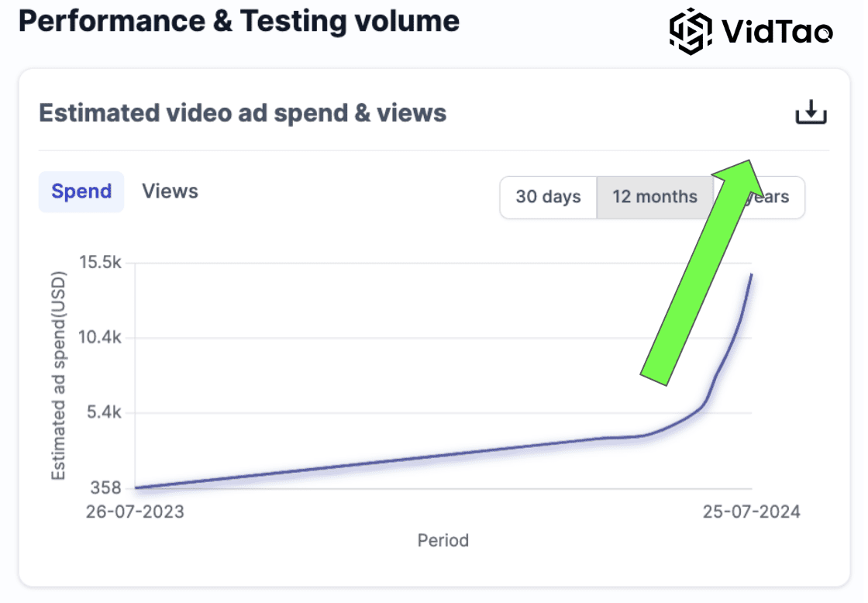868x603 pixels.
Task: Click the Period x-axis title
Action: point(443,540)
